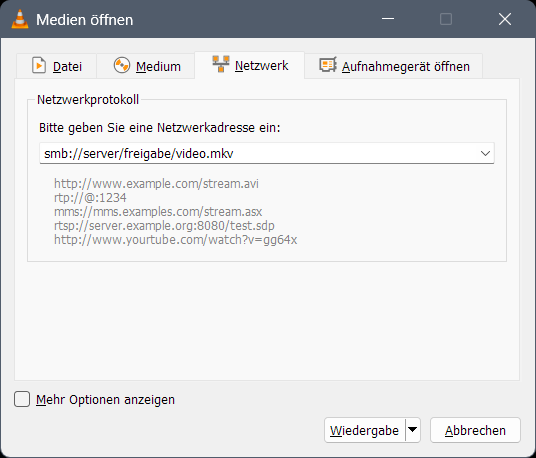The height and width of the screenshot is (458, 536).
Task: Expand the network address history dropdown
Action: pos(485,153)
